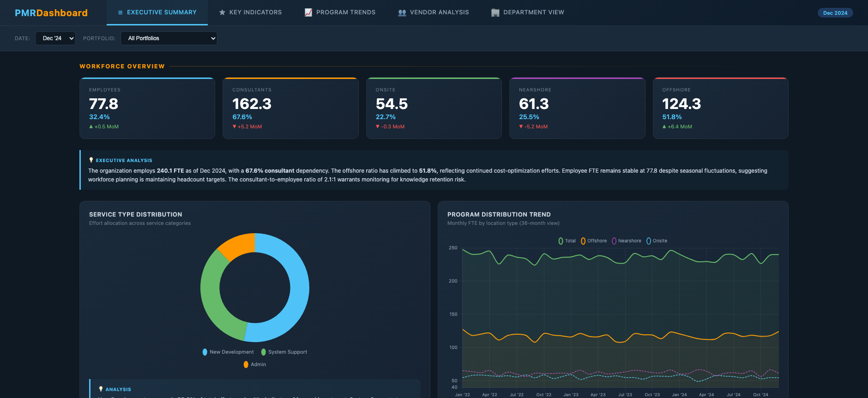Image resolution: width=868 pixels, height=398 pixels.
Task: Switch to the Key Indicators tab
Action: pos(250,12)
